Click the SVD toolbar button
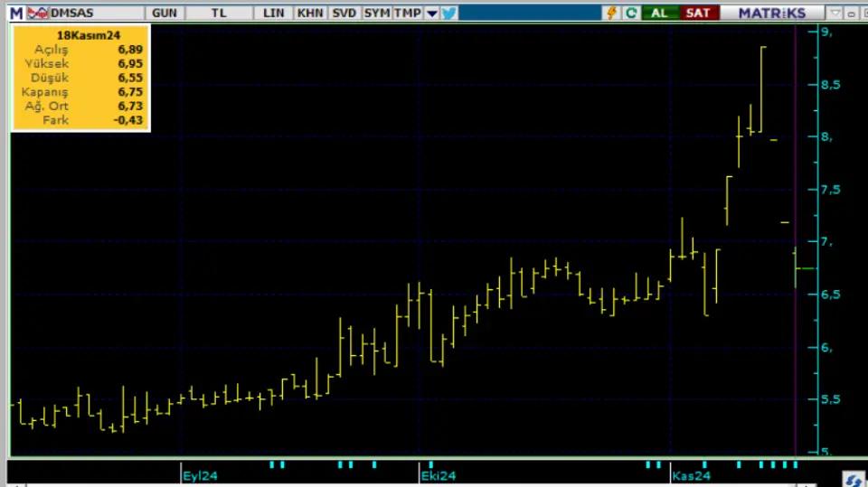Image resolution: width=868 pixels, height=487 pixels. 344,13
